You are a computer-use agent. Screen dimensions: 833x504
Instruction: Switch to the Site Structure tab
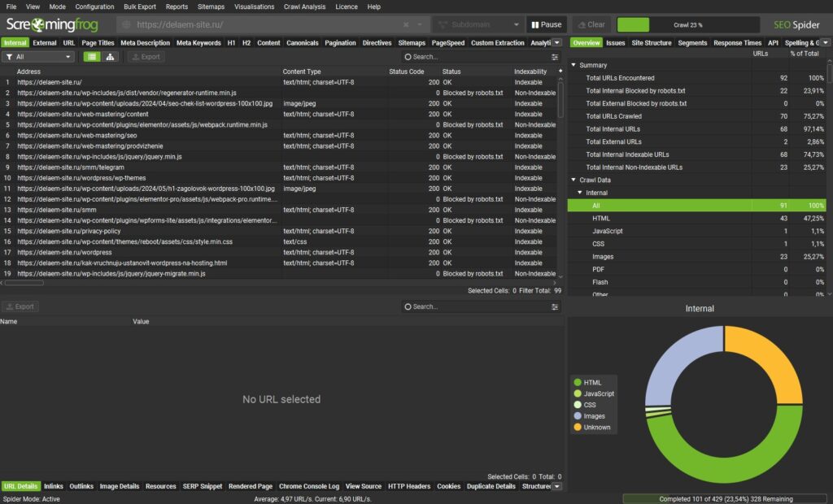click(x=652, y=43)
